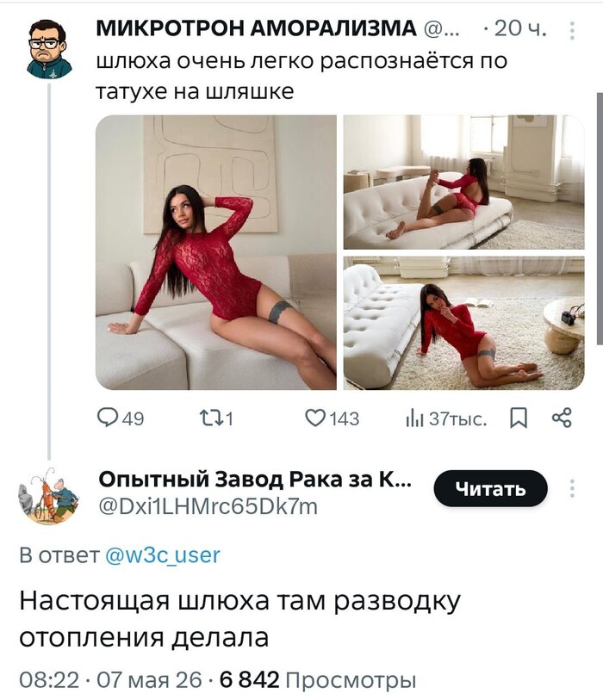This screenshot has width=603, height=700.
Task: Follow the account with Читать button
Action: pyautogui.click(x=490, y=488)
